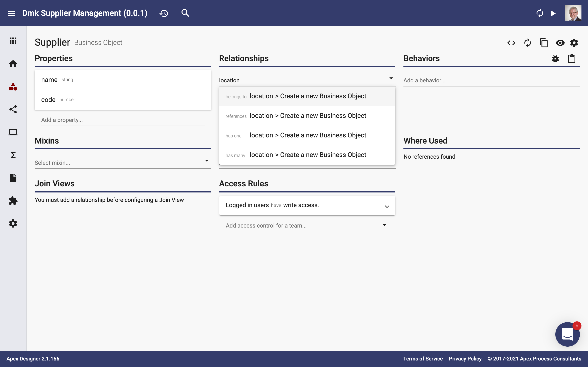The height and width of the screenshot is (367, 588).
Task: Click the copy/duplicate icon in toolbar
Action: [x=543, y=42]
